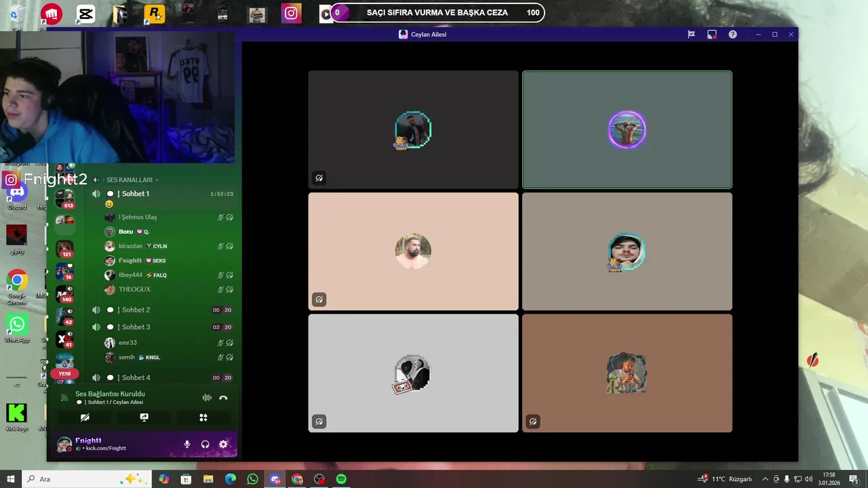Jump to new mentions with YENİ button

64,373
